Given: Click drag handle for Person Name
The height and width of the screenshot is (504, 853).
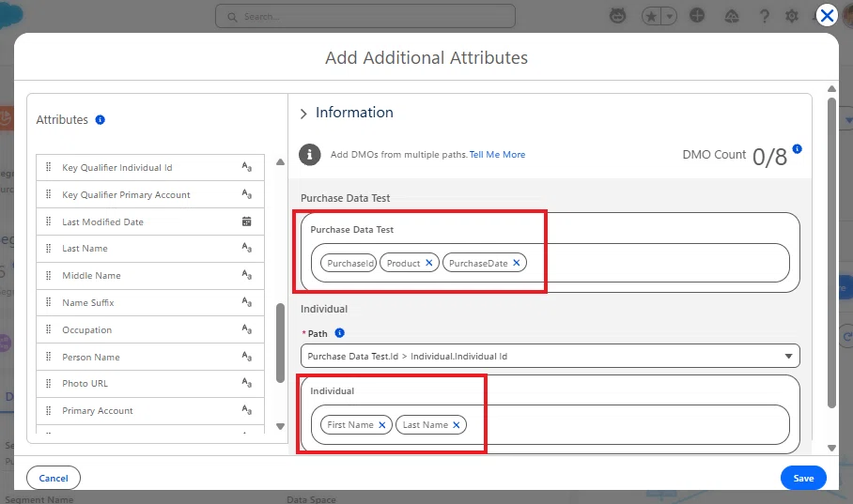Looking at the screenshot, I should (49, 357).
